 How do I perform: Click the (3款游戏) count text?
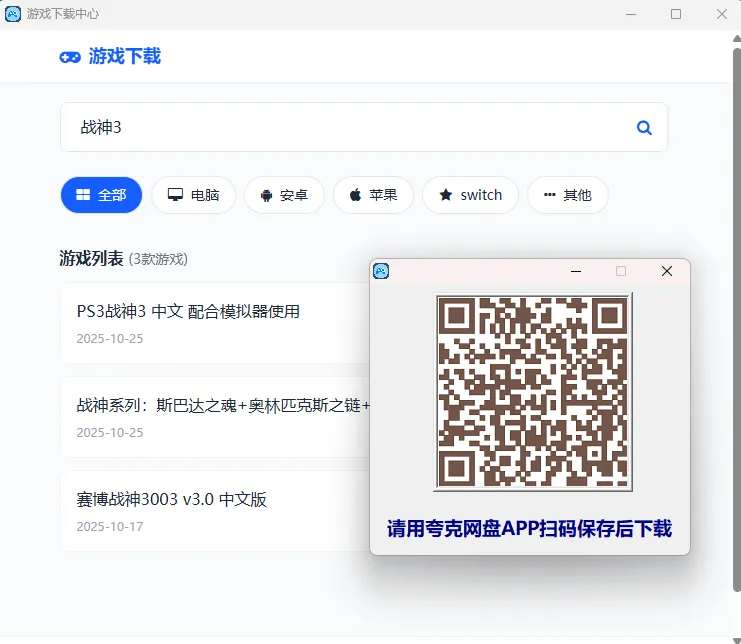[x=158, y=259]
